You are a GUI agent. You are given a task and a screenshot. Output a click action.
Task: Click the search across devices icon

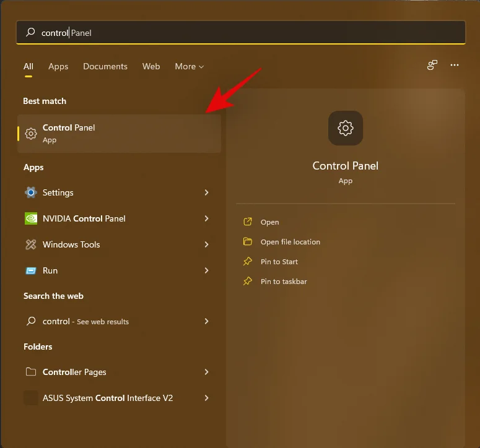432,65
